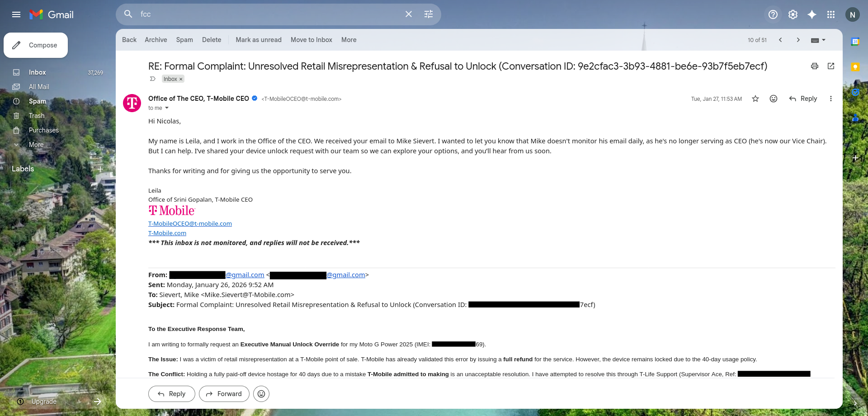Clear the search query with the X
Viewport: 868px width, 416px height.
click(x=408, y=14)
